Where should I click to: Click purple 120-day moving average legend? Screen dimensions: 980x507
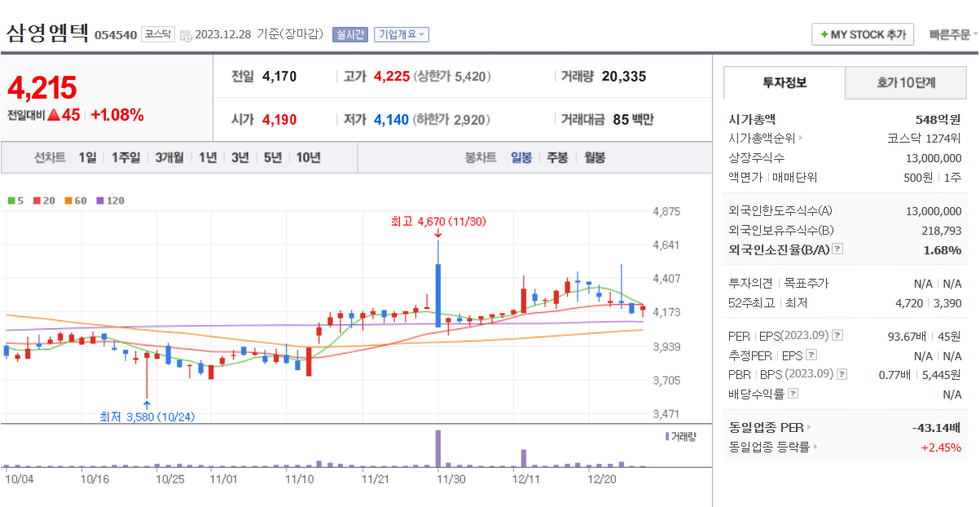(110, 200)
